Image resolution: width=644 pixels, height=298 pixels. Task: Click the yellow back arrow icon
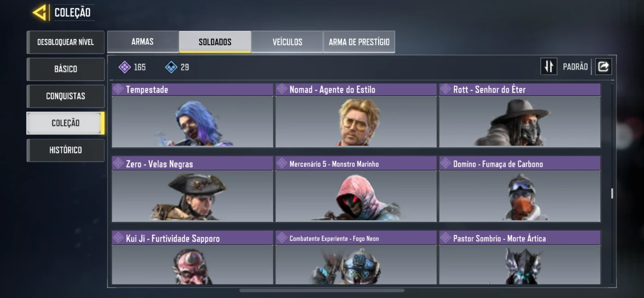[40, 12]
